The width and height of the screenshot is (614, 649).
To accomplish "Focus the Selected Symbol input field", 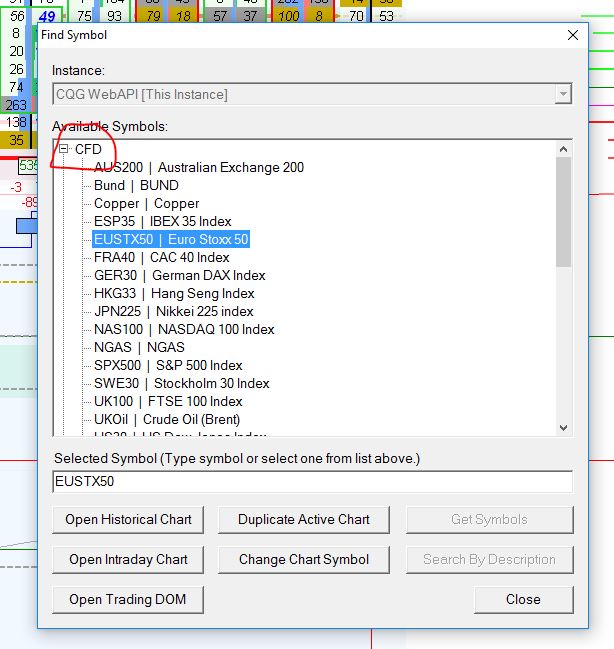I will click(313, 481).
